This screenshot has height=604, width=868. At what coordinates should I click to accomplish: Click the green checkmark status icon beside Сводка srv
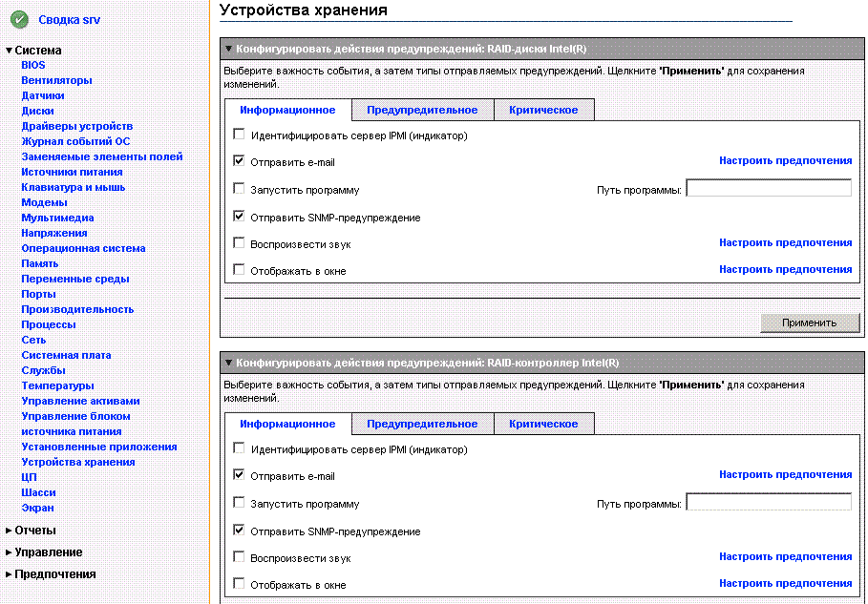tap(19, 19)
